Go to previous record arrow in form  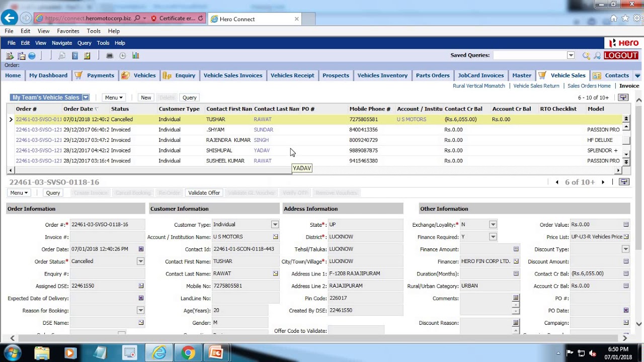pyautogui.click(x=557, y=183)
